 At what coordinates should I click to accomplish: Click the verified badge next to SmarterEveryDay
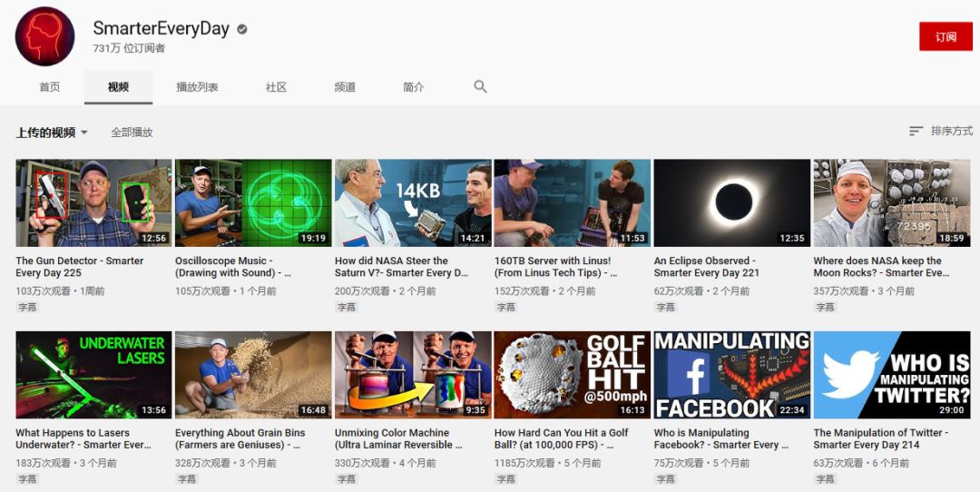(242, 29)
